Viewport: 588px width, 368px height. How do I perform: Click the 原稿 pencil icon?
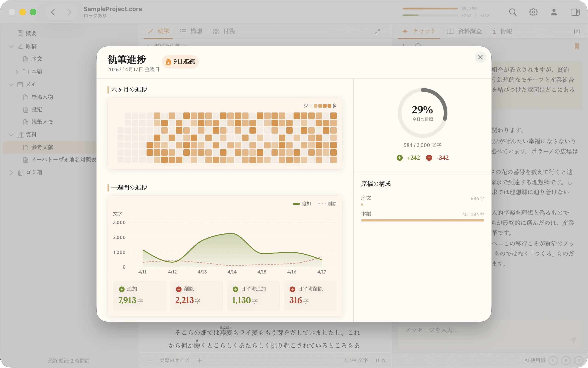tap(20, 46)
